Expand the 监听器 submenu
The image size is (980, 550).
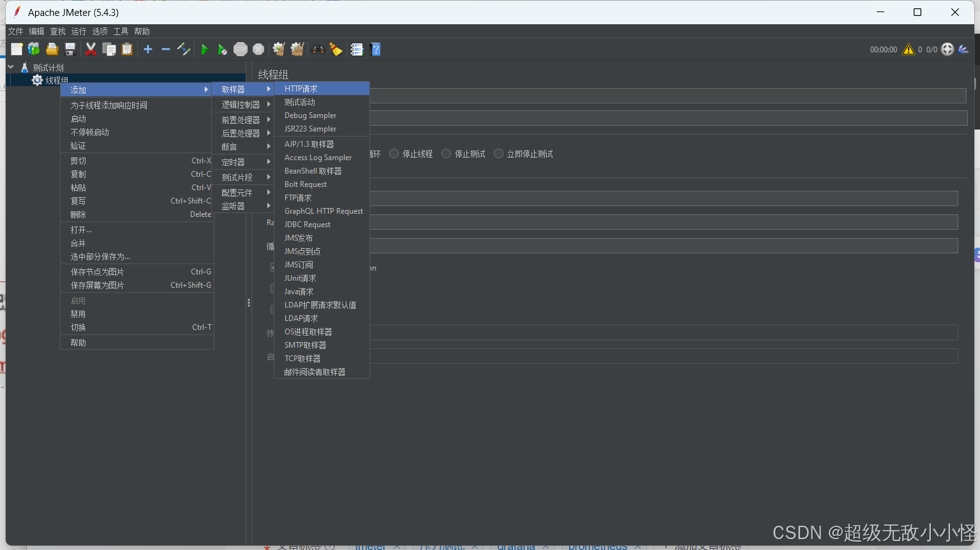click(x=244, y=206)
